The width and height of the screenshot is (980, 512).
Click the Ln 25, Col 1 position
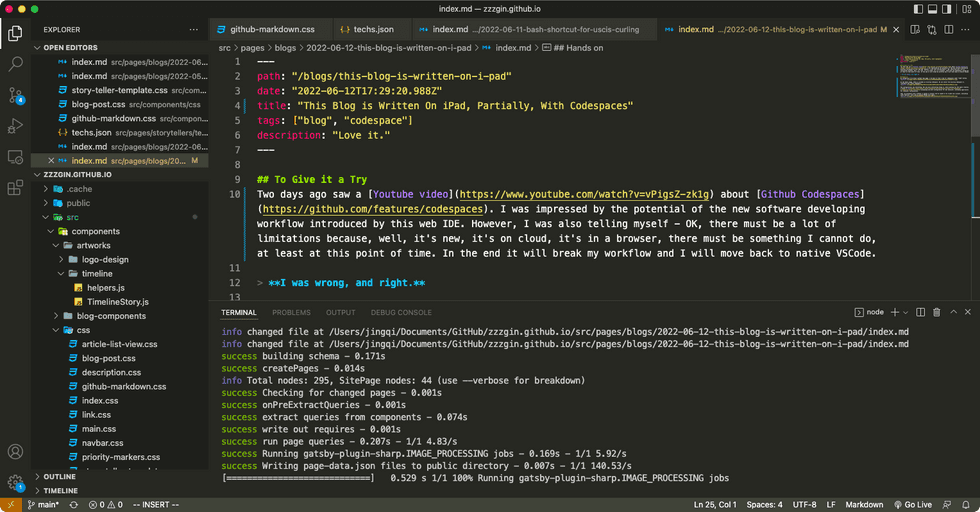(715, 504)
